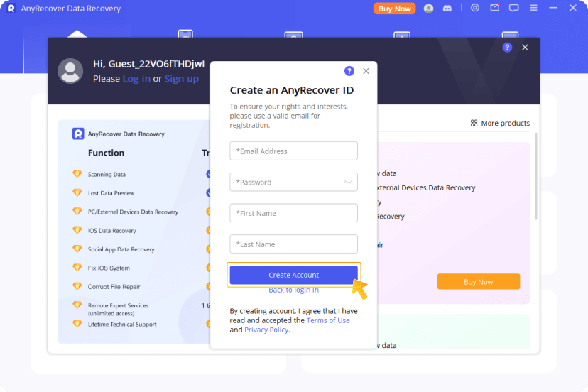The height and width of the screenshot is (392, 588).
Task: Click the AnyRecover logo in title bar
Action: pos(11,9)
